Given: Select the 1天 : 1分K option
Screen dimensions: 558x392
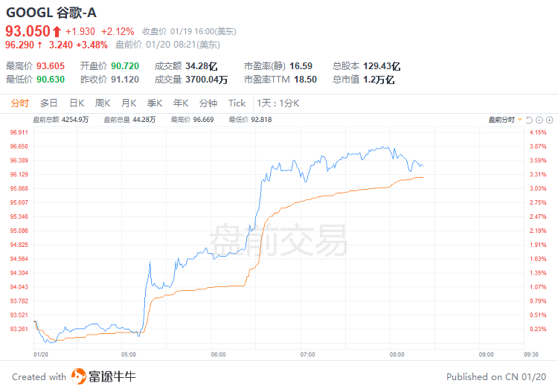Looking at the screenshot, I should (x=278, y=103).
